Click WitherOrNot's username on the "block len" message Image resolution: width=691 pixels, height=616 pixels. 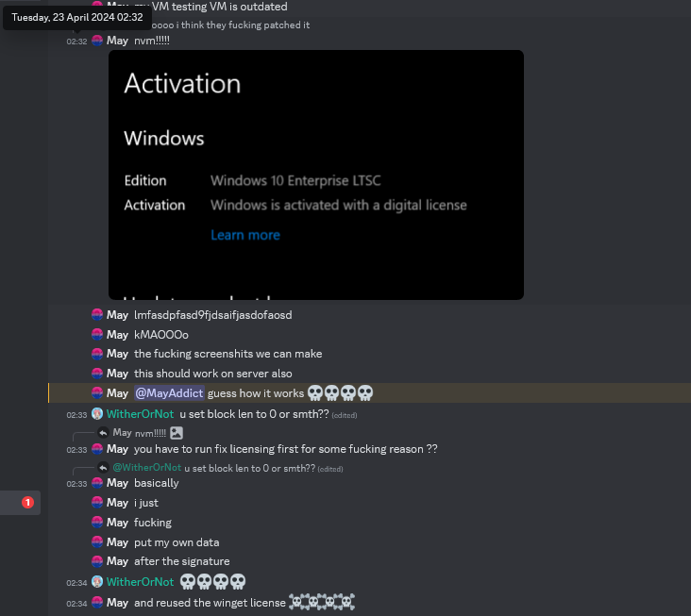coord(140,414)
